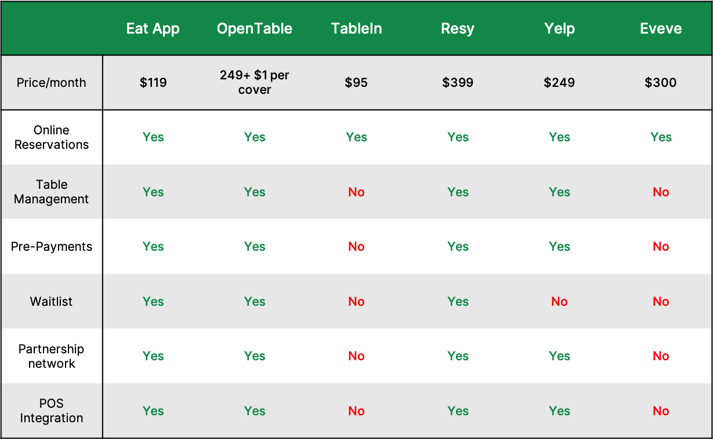Click the Eat App column header
This screenshot has height=439, width=713.
click(153, 29)
